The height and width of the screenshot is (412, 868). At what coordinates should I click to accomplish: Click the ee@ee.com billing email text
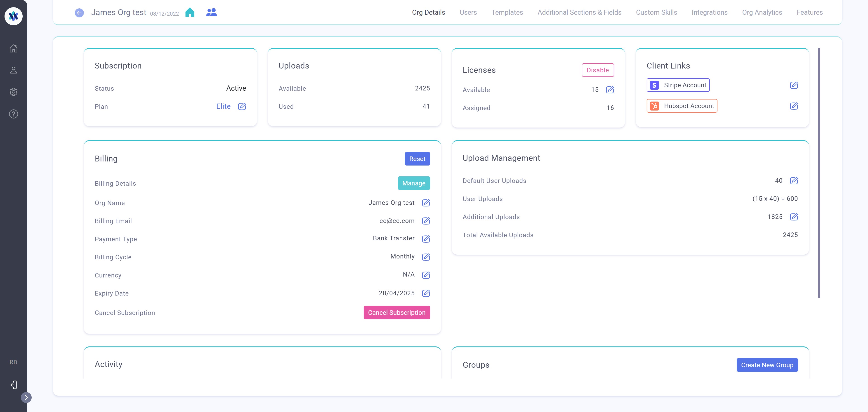[x=397, y=221]
